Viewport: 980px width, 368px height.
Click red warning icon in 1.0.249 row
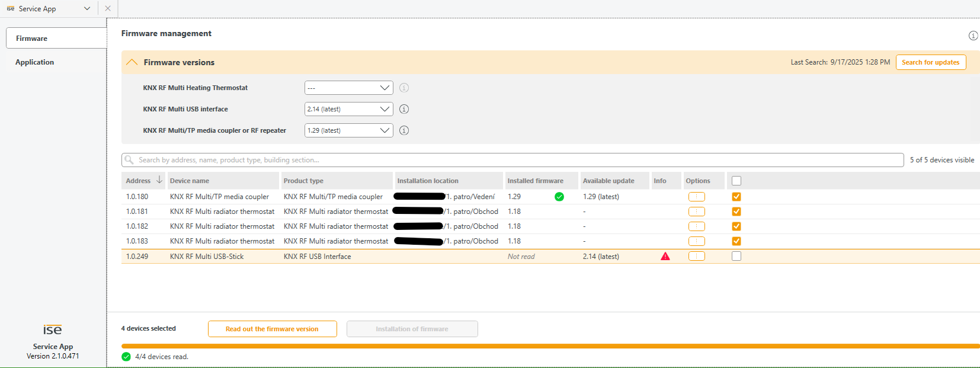(665, 256)
